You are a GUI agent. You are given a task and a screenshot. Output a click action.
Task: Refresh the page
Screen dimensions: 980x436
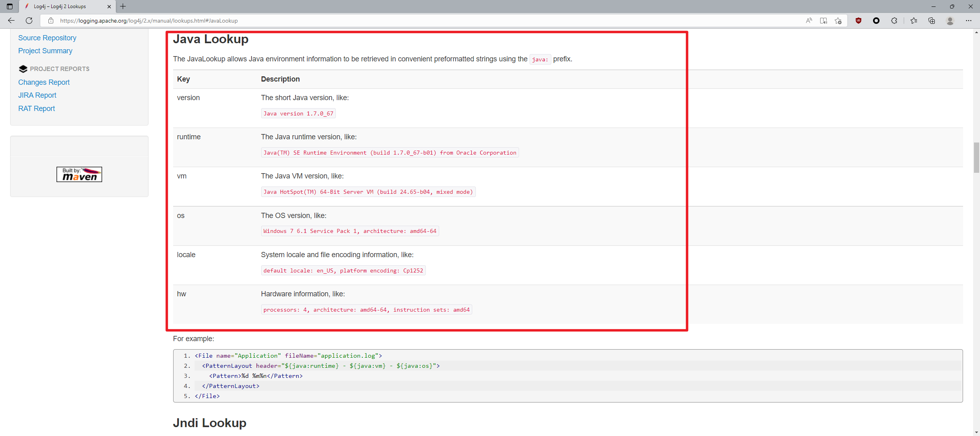click(29, 21)
